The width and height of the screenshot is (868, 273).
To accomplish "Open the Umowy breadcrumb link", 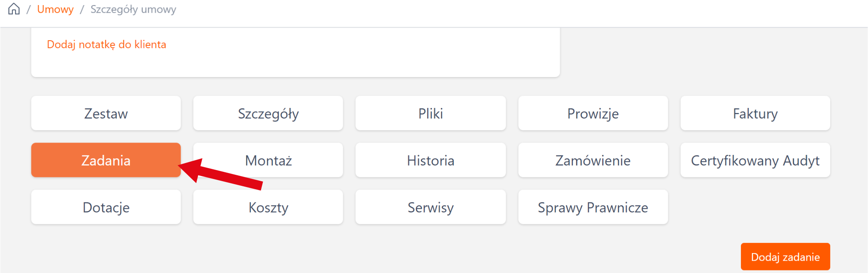I will 55,9.
